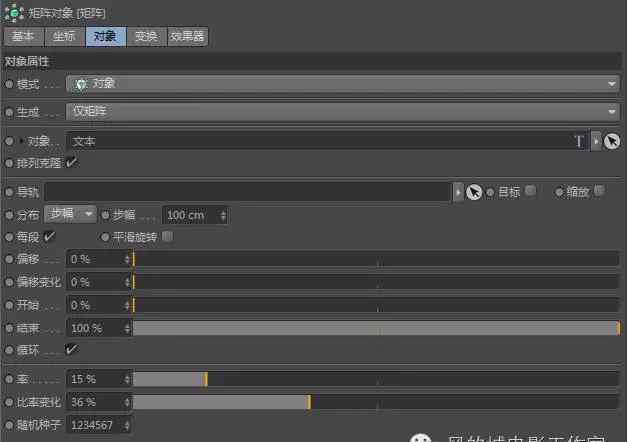Open the 模式 dropdown showing 对象

(x=343, y=85)
